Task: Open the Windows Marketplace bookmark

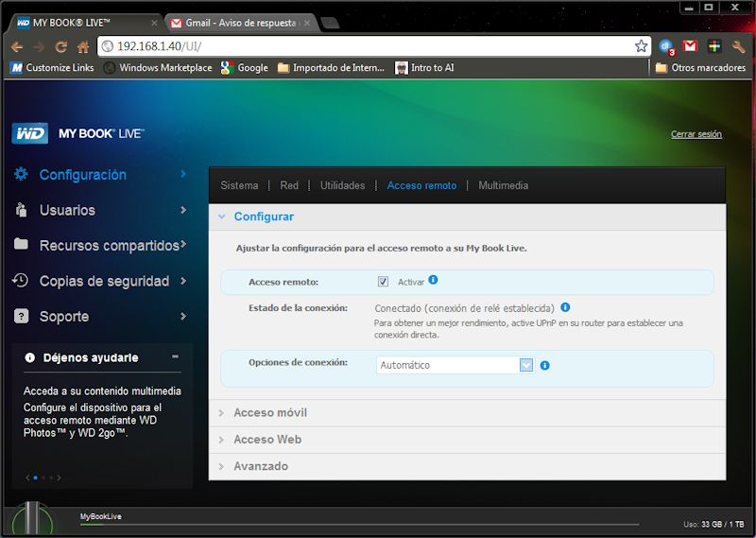Action: [x=158, y=67]
